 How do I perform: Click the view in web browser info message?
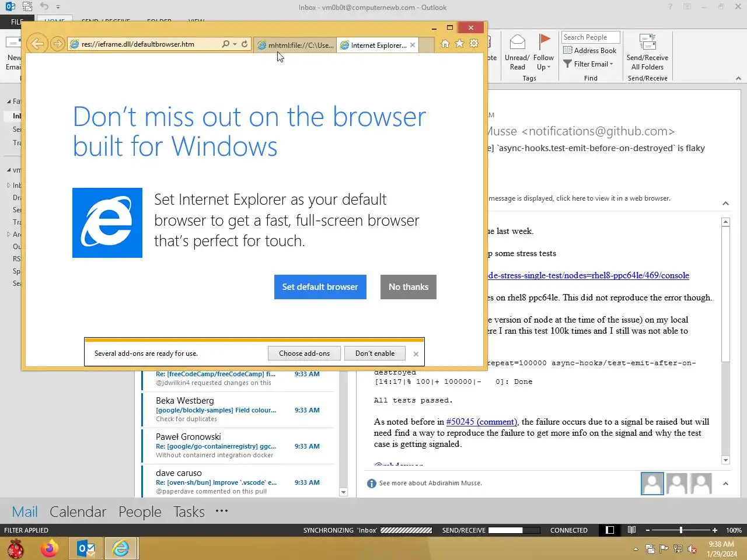point(580,198)
